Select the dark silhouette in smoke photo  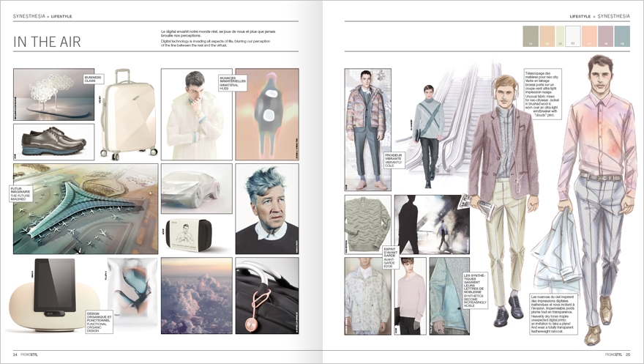432,225
